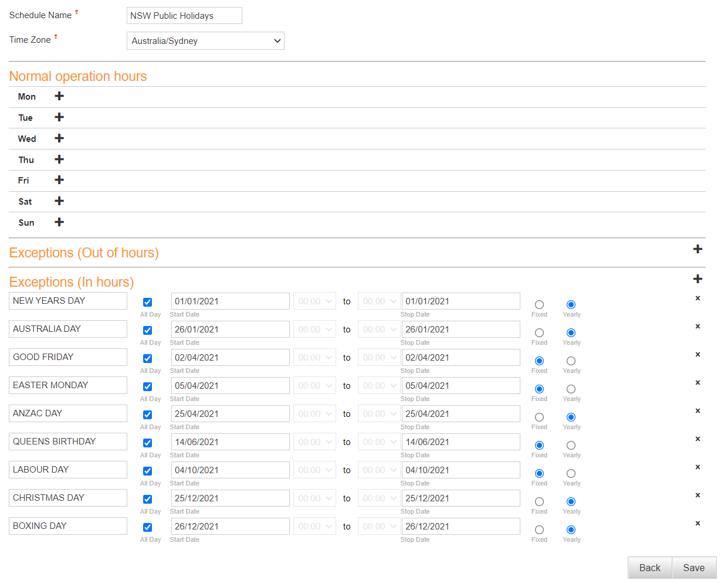Open the Time Zone dropdown

click(205, 41)
